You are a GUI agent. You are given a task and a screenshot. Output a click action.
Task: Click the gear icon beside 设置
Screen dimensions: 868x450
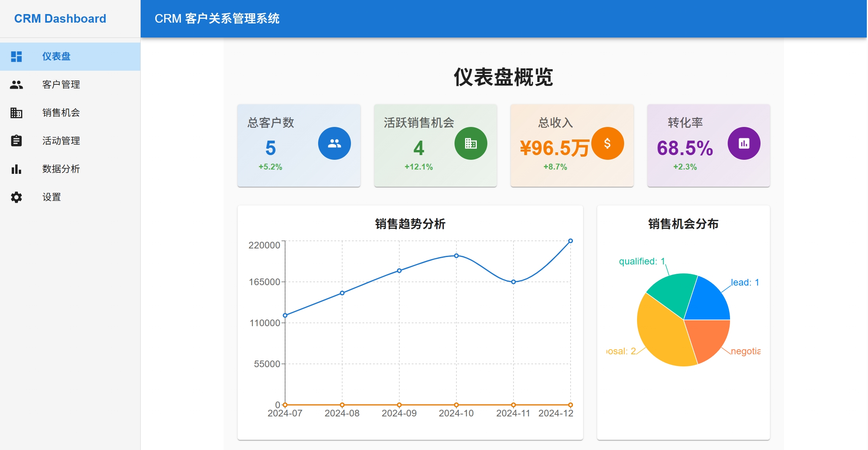click(x=16, y=197)
